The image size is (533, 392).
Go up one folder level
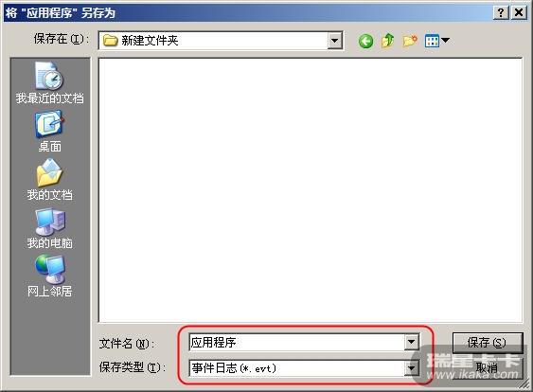click(x=388, y=41)
